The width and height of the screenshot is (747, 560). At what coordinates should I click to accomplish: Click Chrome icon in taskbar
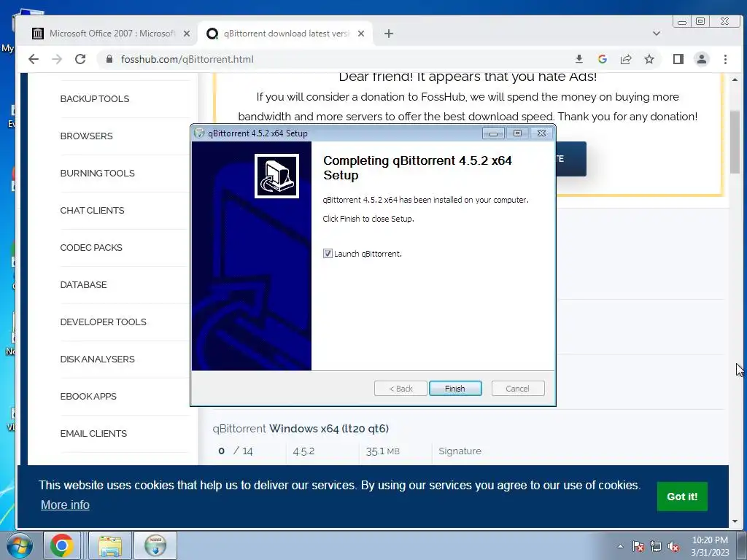pos(61,545)
